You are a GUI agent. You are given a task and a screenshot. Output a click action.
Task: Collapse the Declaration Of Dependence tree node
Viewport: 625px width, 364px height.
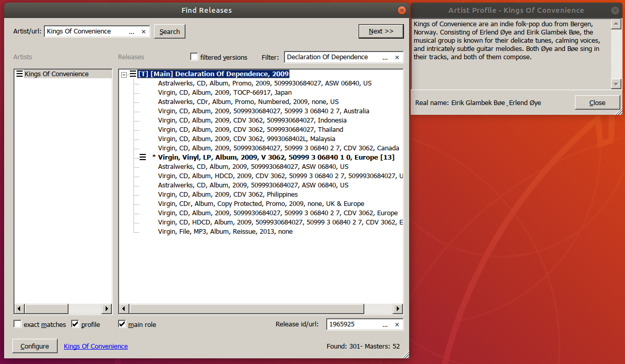124,74
